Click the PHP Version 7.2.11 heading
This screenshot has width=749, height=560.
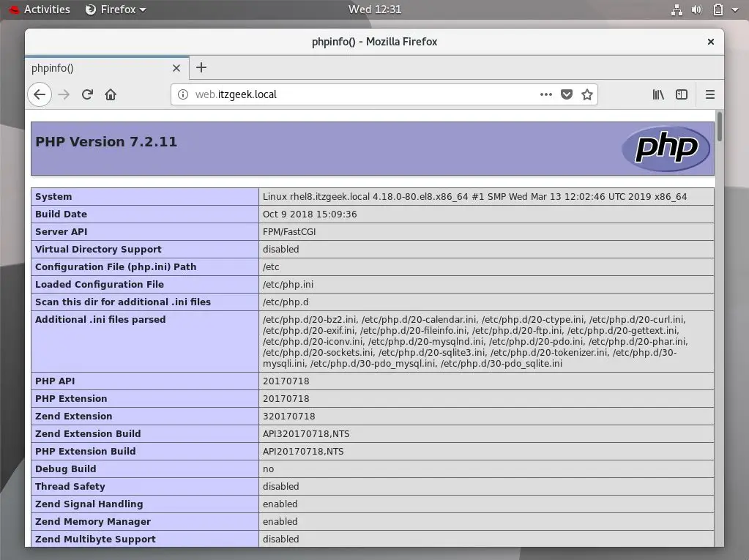(106, 142)
